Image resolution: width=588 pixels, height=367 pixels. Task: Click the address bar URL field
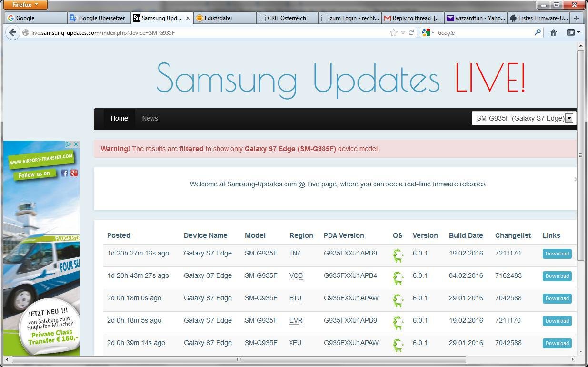pyautogui.click(x=209, y=32)
